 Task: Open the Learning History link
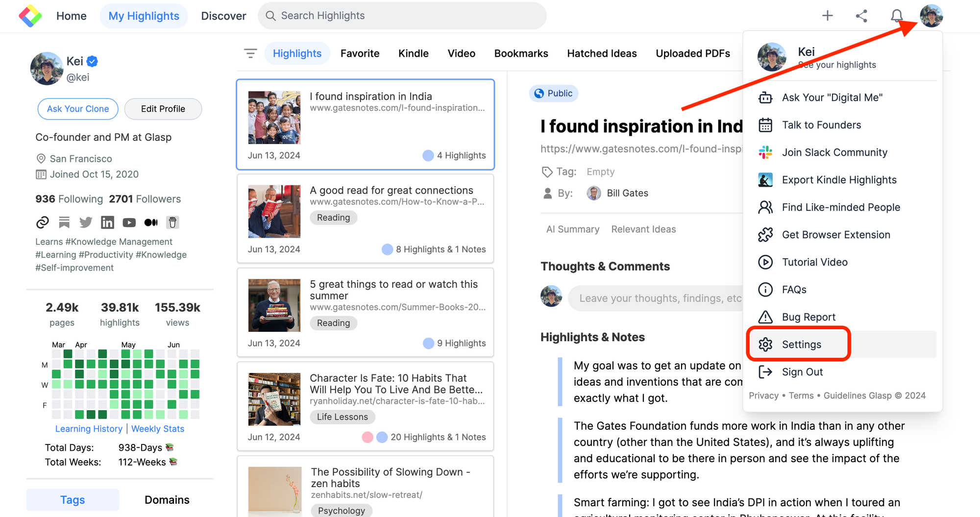tap(89, 429)
